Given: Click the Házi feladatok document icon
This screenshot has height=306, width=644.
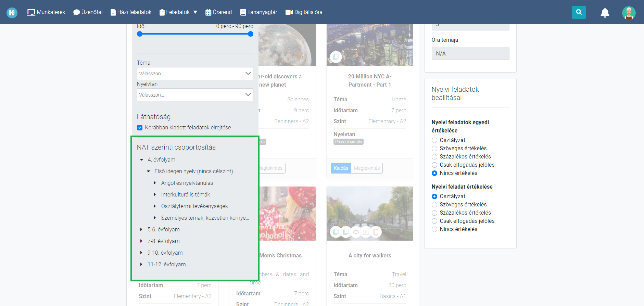Looking at the screenshot, I should click(113, 12).
